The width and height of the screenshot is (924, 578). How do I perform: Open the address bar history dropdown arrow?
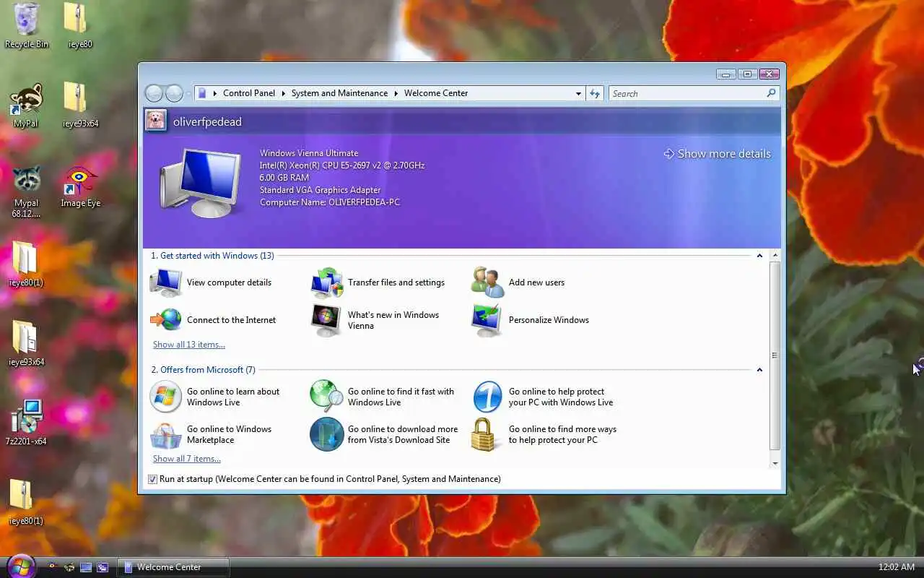point(578,93)
